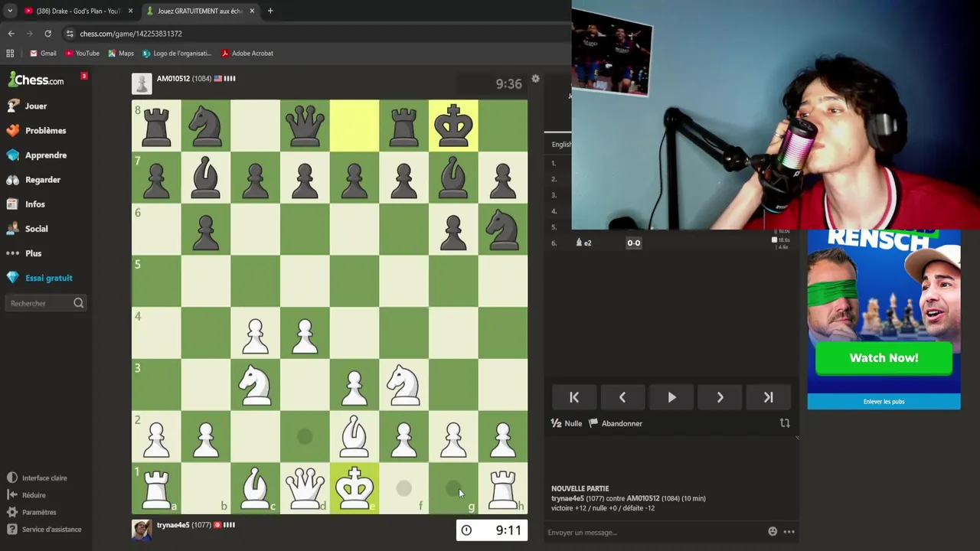
Task: Close the Drake YouTube tab
Action: coord(130,11)
